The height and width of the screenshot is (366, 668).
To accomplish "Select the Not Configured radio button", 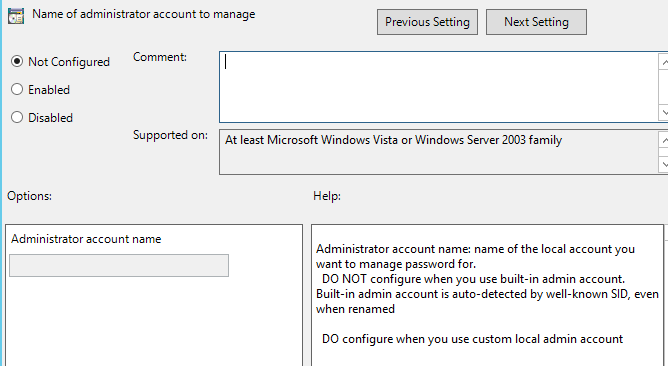I will [x=17, y=61].
